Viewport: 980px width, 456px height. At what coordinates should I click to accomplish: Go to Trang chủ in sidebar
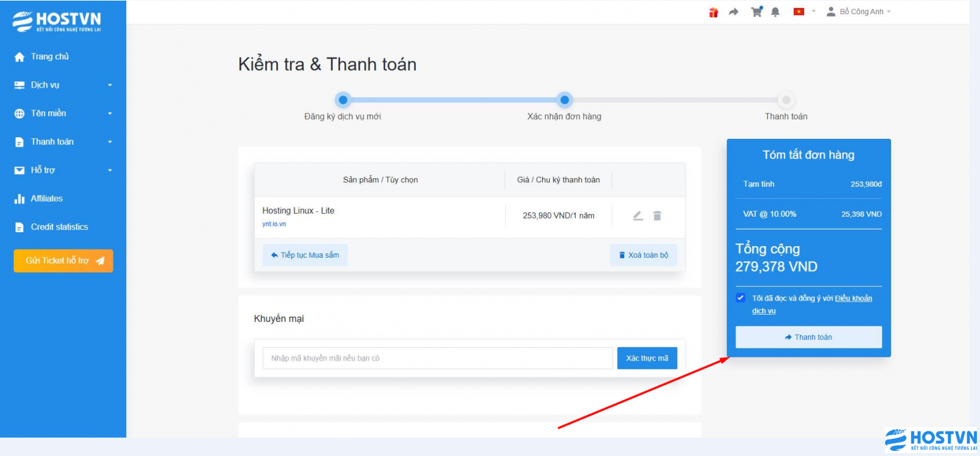tap(50, 56)
